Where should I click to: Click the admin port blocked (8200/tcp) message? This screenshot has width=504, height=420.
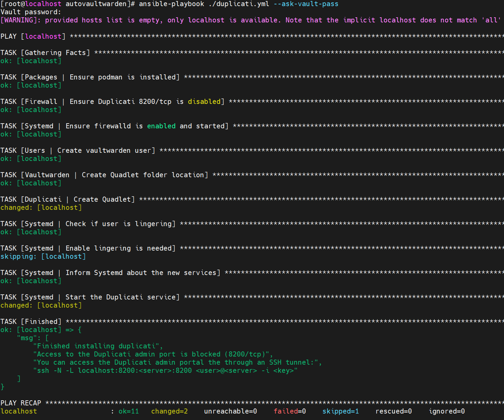tap(153, 354)
